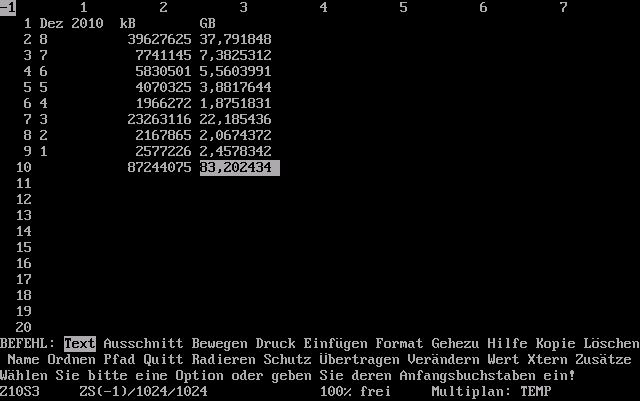Select the Kopie command
The width and height of the screenshot is (640, 401).
[555, 343]
